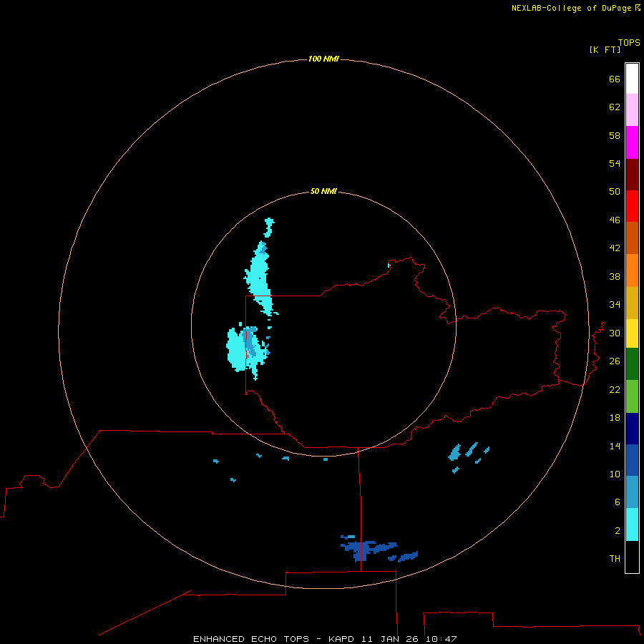
Task: Click the legend label 46
Action: point(615,220)
